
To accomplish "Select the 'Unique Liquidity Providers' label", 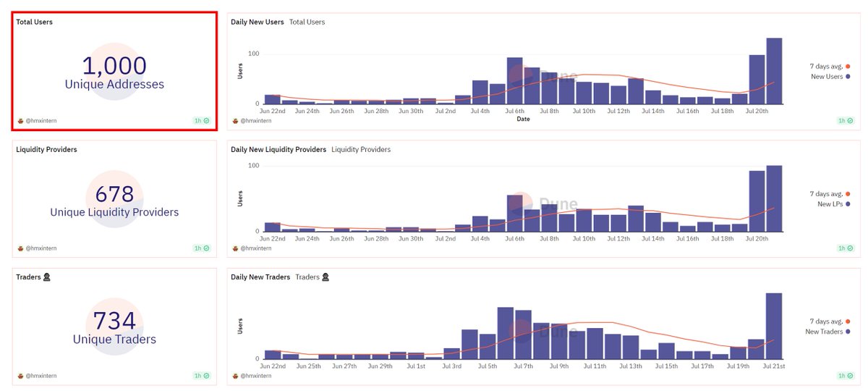I will click(x=114, y=213).
